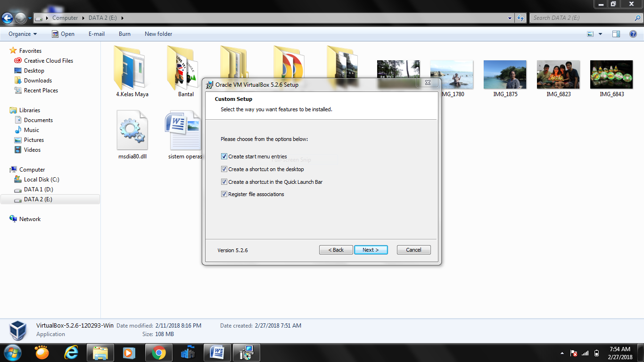Select Desktop in Favorites
The image size is (644, 362).
[34, 71]
